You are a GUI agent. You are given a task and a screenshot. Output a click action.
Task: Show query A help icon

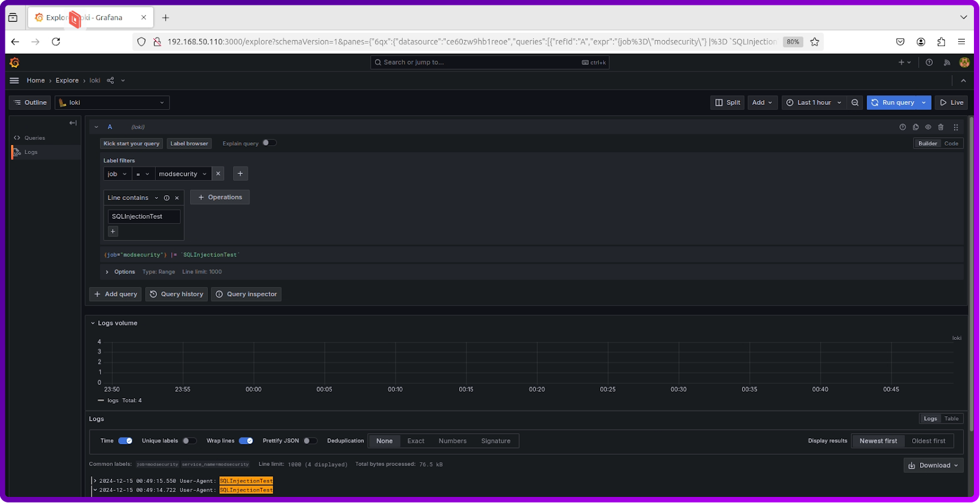(902, 127)
